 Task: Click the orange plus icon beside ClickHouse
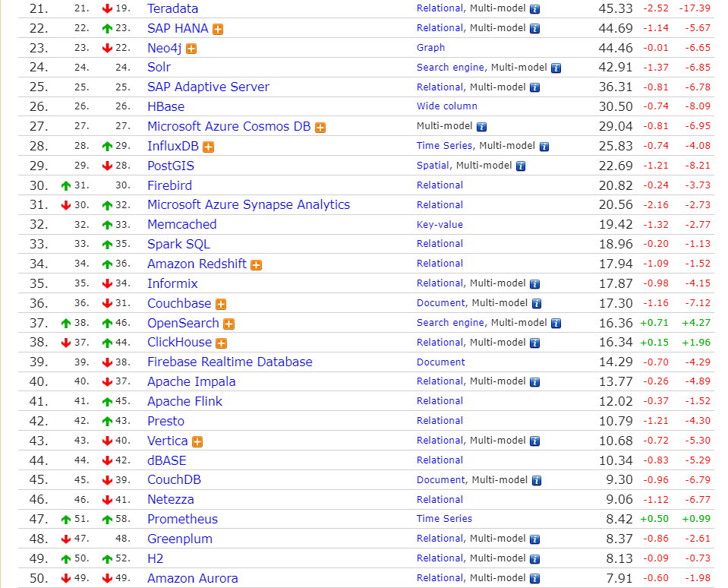[222, 343]
